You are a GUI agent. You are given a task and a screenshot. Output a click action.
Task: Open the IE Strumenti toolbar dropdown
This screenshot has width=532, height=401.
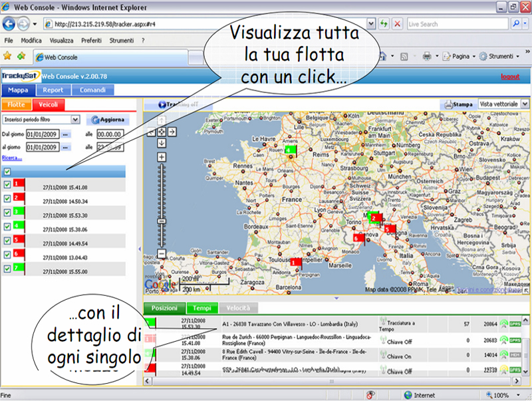499,57
